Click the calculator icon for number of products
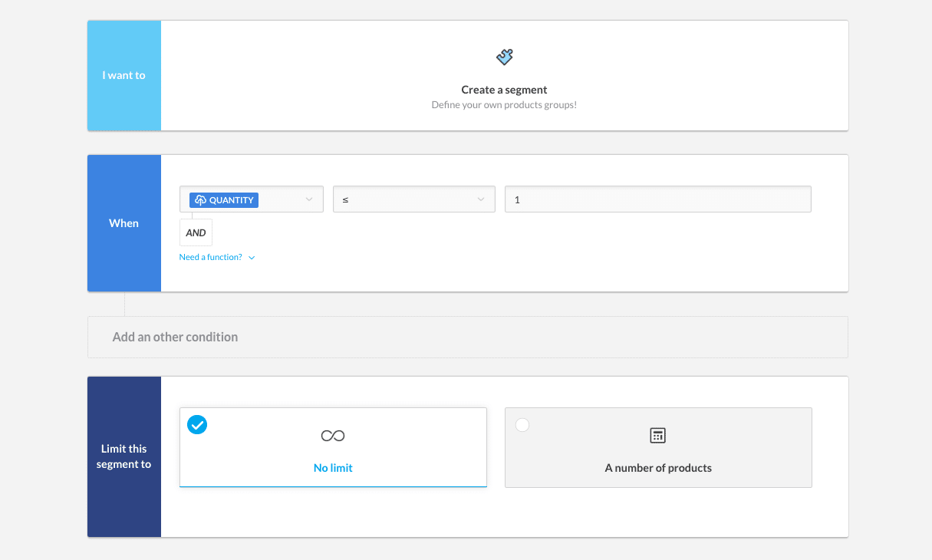 657,436
